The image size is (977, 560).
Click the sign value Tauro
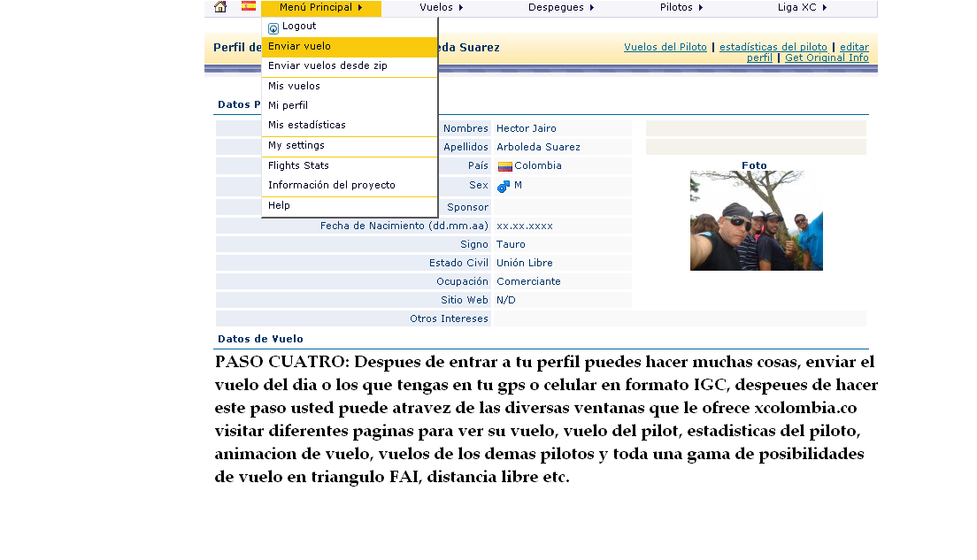(x=511, y=245)
